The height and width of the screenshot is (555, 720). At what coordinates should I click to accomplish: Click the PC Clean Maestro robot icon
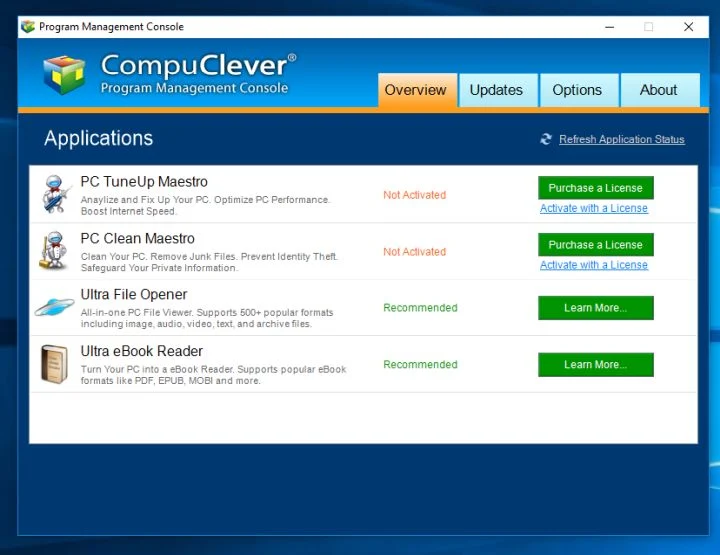pos(52,250)
